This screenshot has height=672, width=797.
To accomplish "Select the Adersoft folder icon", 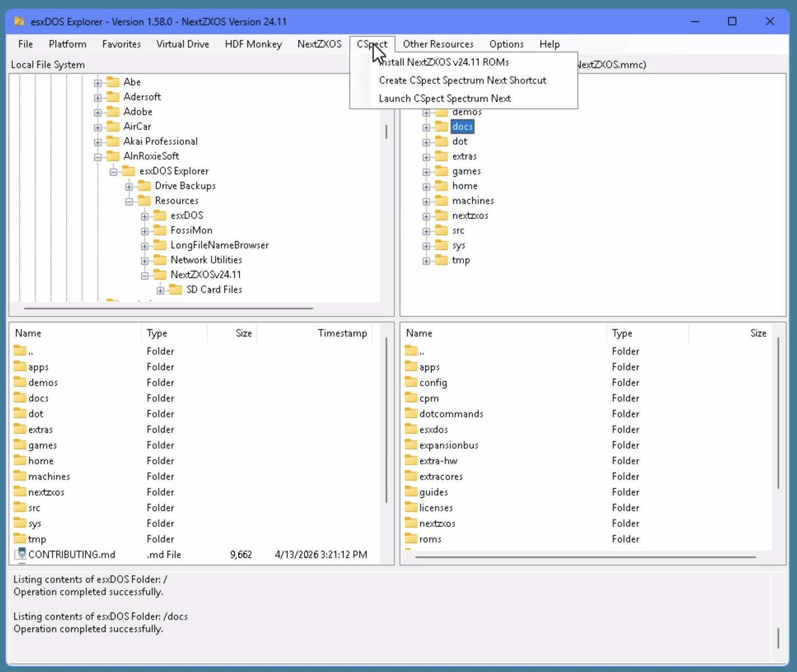I will pyautogui.click(x=113, y=97).
